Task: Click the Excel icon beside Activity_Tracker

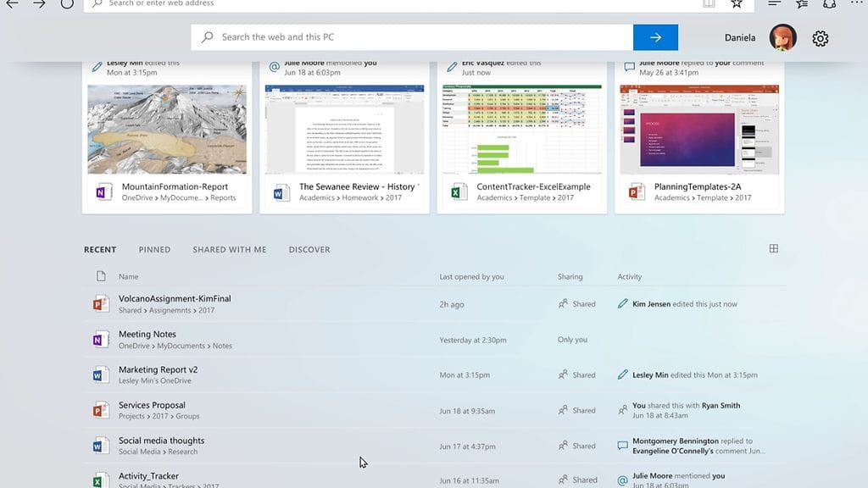Action: (x=101, y=480)
